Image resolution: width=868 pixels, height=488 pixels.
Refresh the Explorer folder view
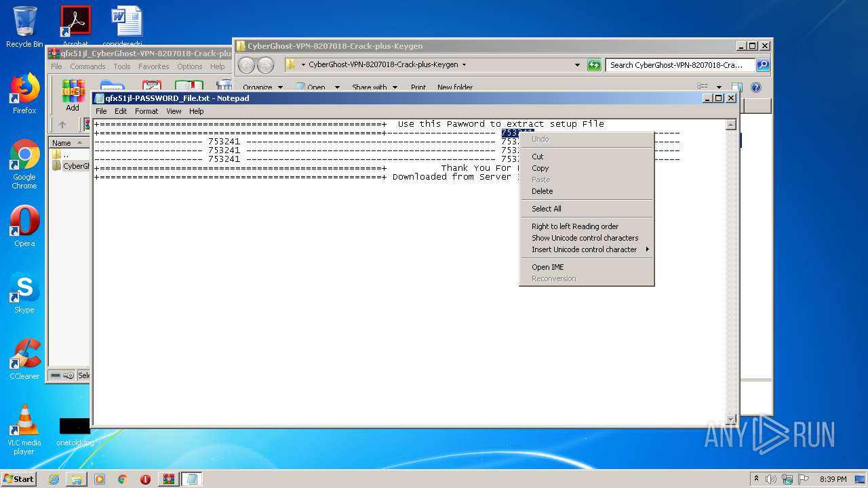(x=594, y=65)
